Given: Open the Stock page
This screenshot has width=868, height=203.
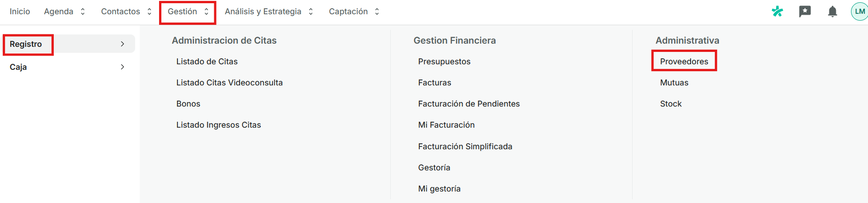Looking at the screenshot, I should tap(671, 104).
